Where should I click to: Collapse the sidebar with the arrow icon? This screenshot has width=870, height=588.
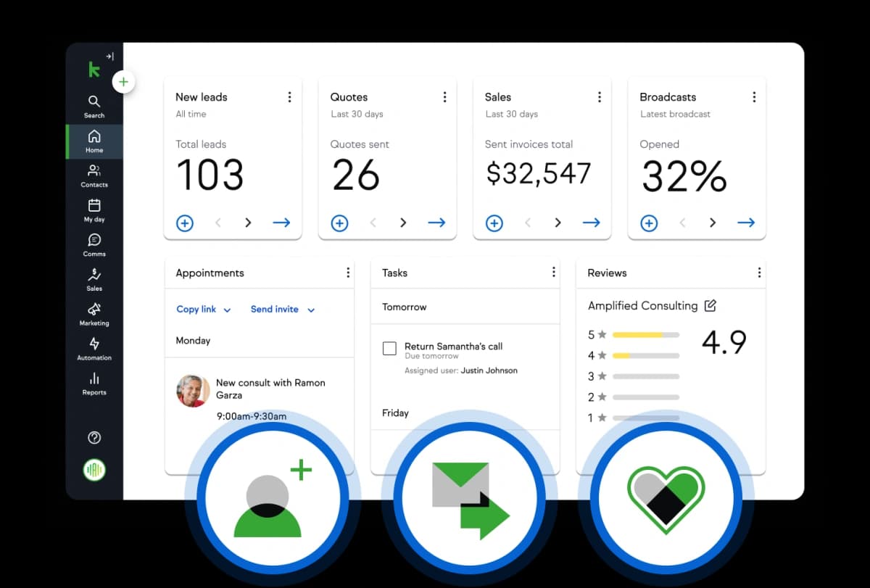[109, 56]
